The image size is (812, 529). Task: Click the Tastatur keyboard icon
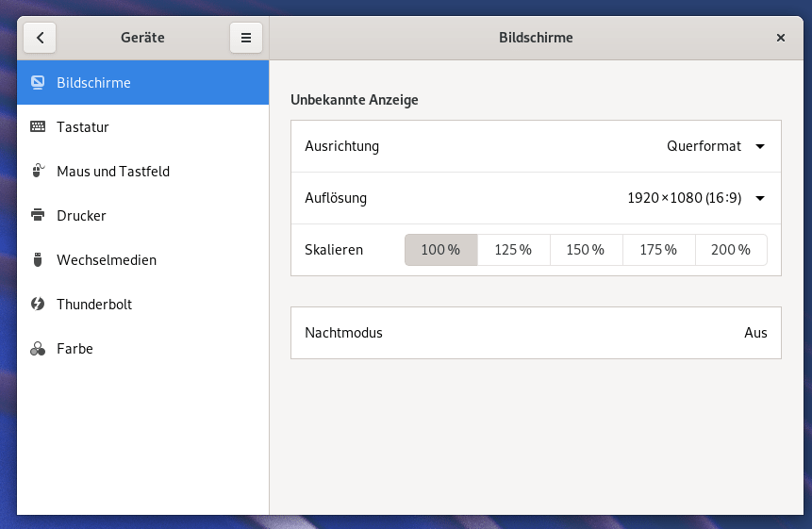click(38, 126)
